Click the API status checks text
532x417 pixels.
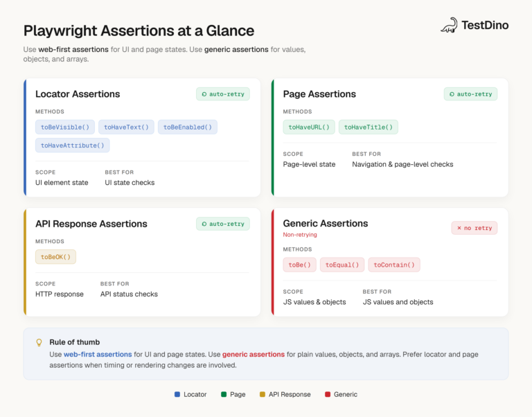coord(129,294)
